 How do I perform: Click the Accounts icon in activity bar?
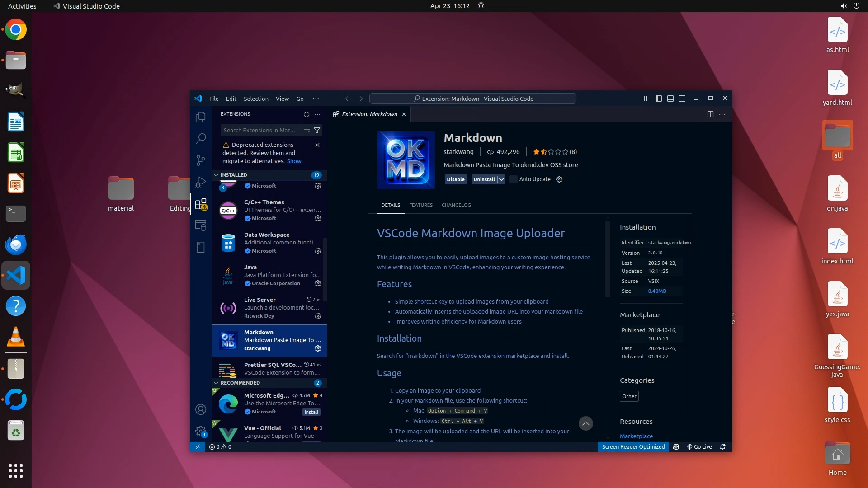pyautogui.click(x=201, y=409)
